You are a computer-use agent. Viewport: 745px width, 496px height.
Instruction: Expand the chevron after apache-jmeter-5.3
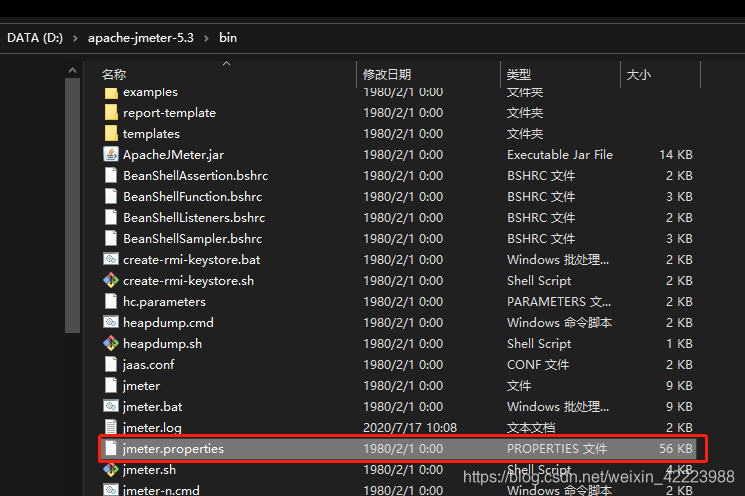point(206,38)
